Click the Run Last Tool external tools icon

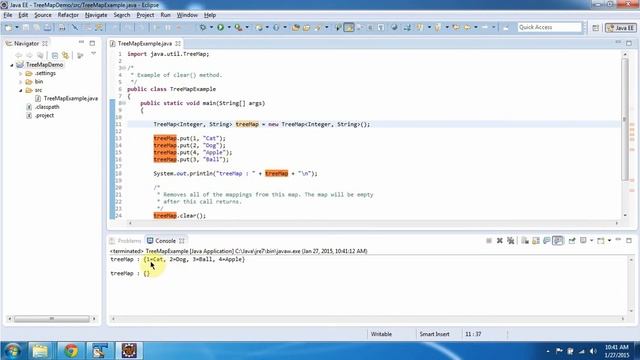point(238,27)
